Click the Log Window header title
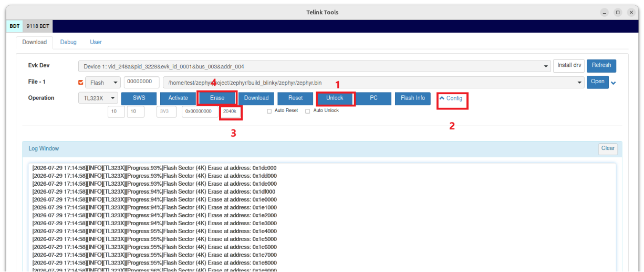The width and height of the screenshot is (644, 272). pyautogui.click(x=44, y=149)
